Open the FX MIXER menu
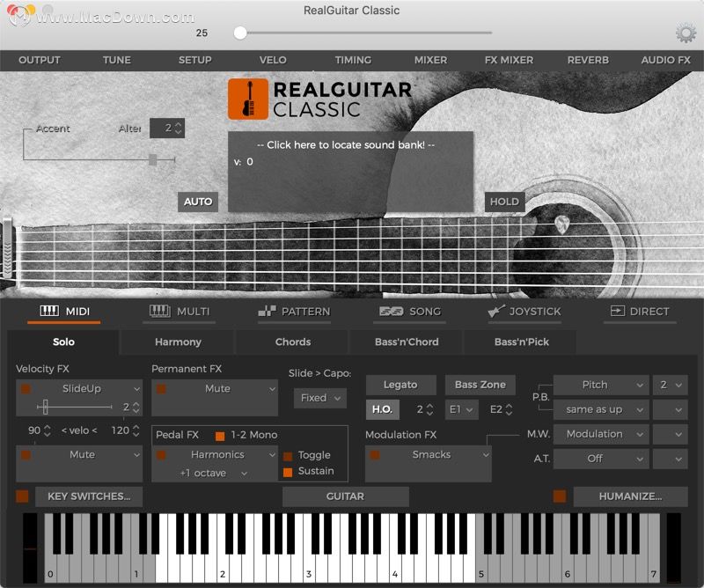Screen dimensions: 704x588 click(x=510, y=60)
